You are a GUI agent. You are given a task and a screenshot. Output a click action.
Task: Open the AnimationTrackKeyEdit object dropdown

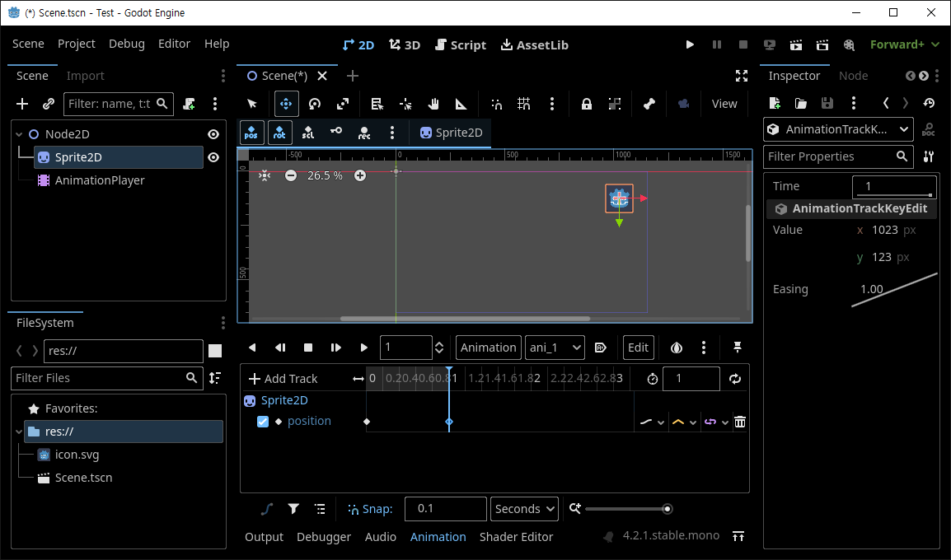point(838,129)
